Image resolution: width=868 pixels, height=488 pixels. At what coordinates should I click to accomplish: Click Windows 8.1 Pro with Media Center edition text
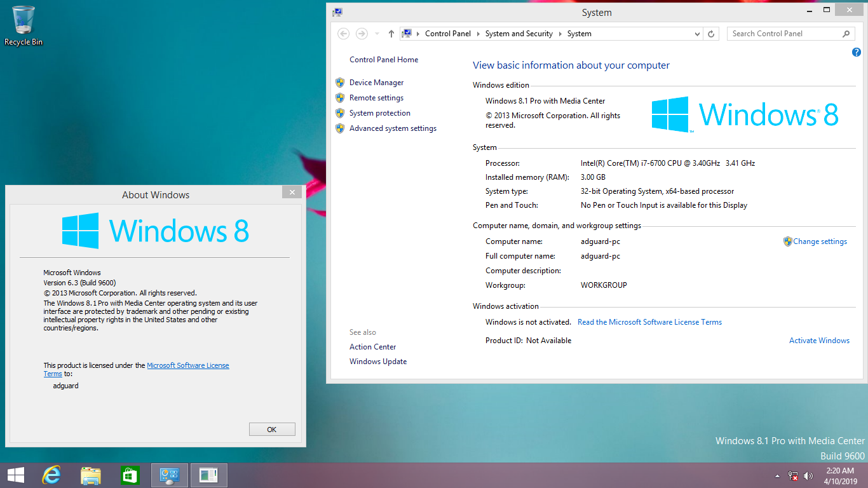pyautogui.click(x=545, y=101)
